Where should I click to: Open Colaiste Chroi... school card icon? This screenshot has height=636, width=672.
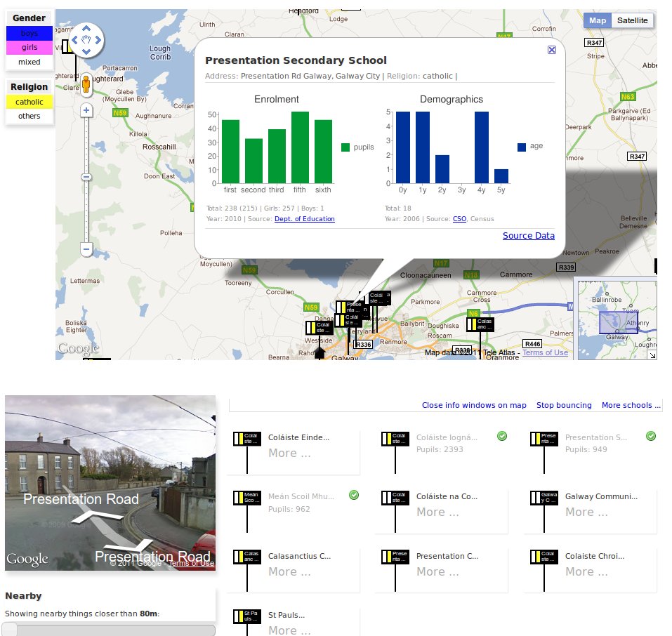click(x=544, y=557)
